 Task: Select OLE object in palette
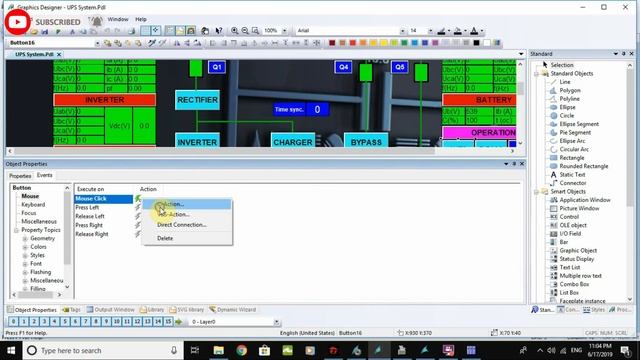pos(573,225)
